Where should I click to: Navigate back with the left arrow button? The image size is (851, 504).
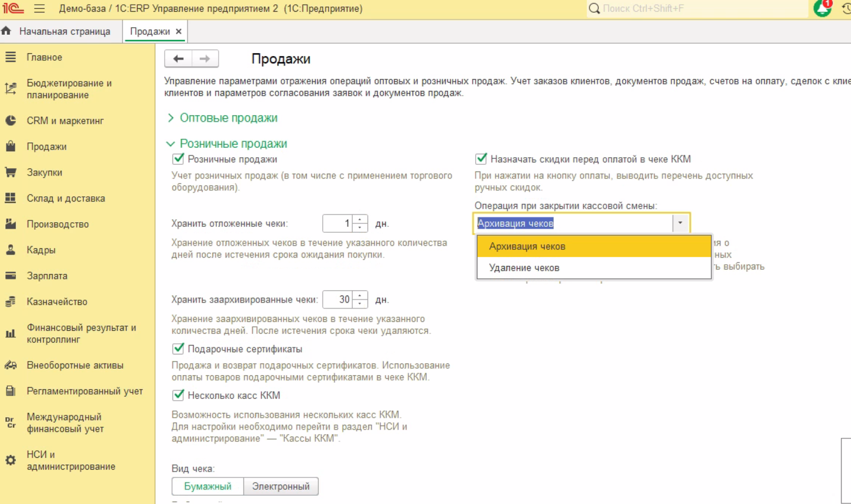click(x=178, y=58)
